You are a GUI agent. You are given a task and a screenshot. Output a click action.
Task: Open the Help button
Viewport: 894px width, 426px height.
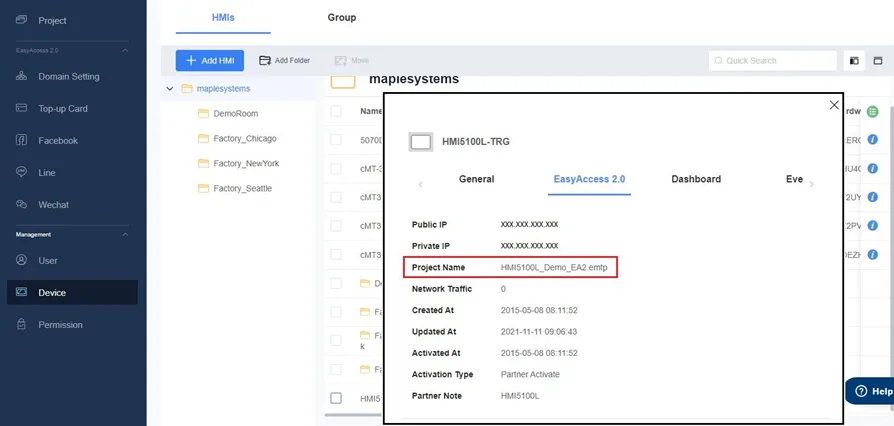(x=869, y=391)
